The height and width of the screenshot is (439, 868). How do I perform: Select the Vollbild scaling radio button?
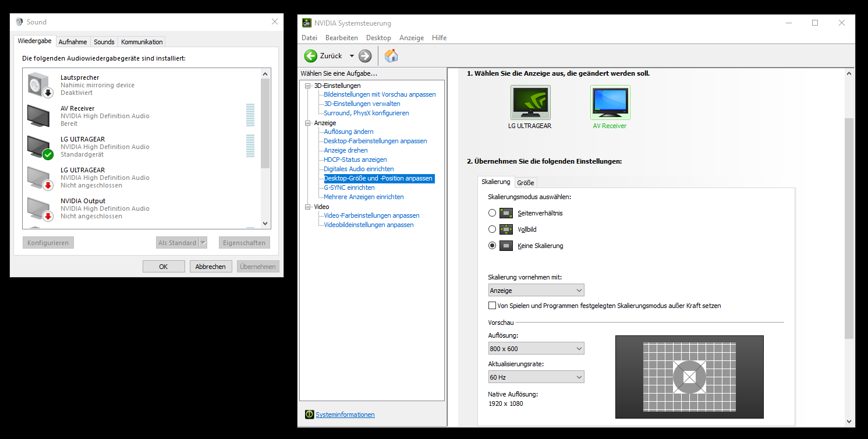[x=493, y=229]
